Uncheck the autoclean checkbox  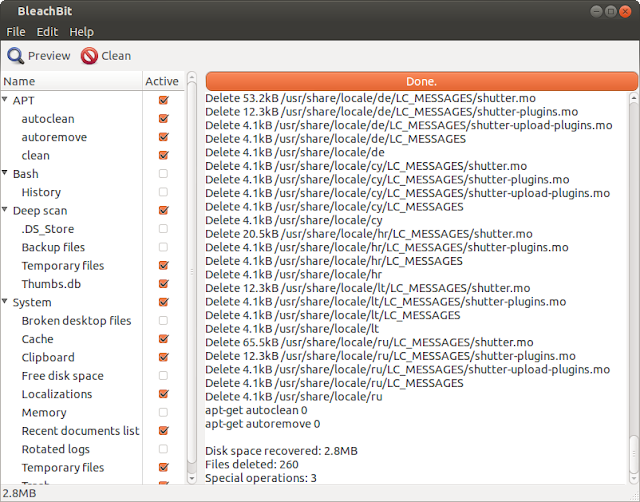coord(163,118)
